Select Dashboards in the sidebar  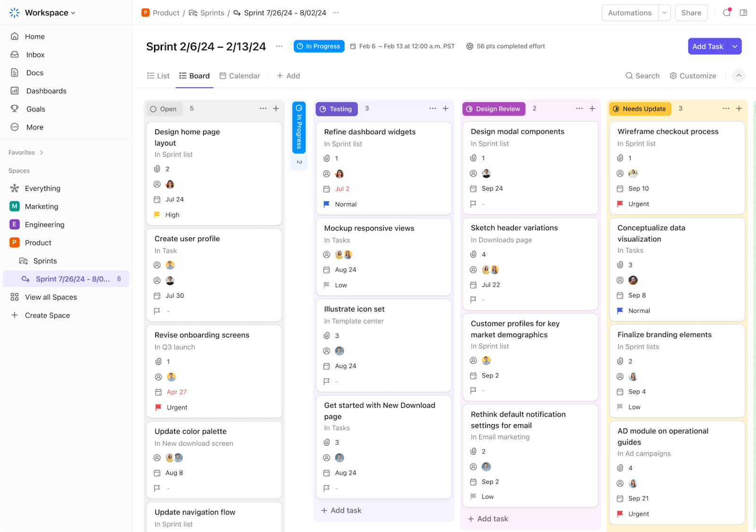(x=46, y=91)
